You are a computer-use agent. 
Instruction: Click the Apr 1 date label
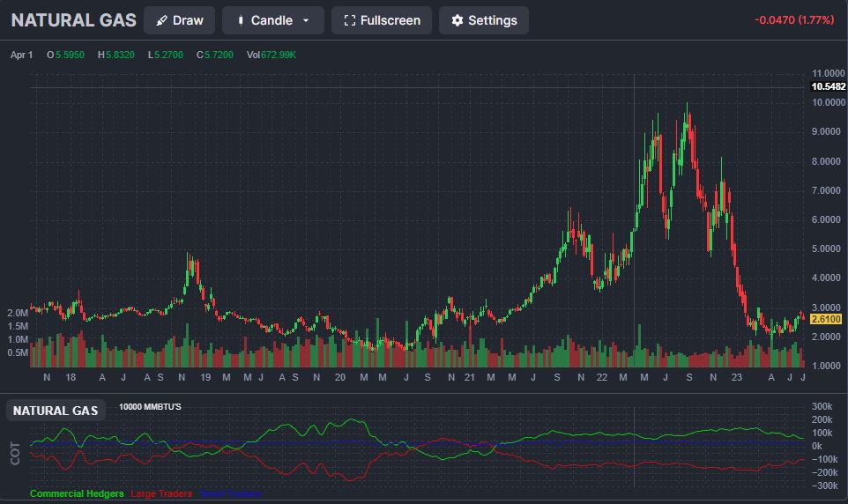pos(22,55)
